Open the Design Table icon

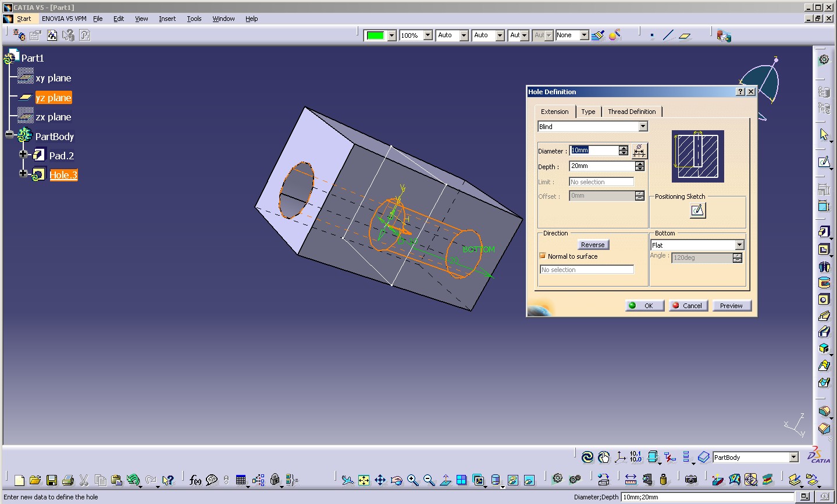point(241,480)
